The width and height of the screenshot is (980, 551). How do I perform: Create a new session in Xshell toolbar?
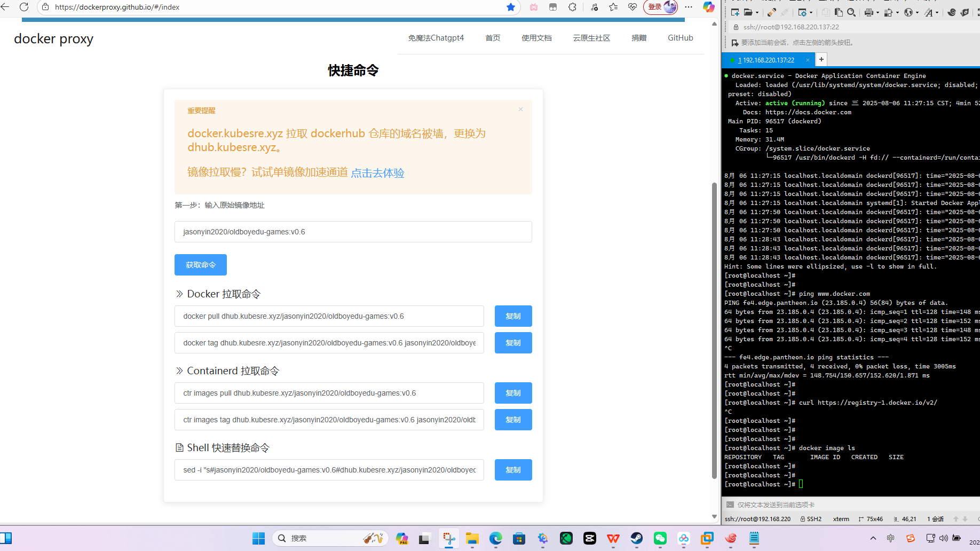click(735, 12)
